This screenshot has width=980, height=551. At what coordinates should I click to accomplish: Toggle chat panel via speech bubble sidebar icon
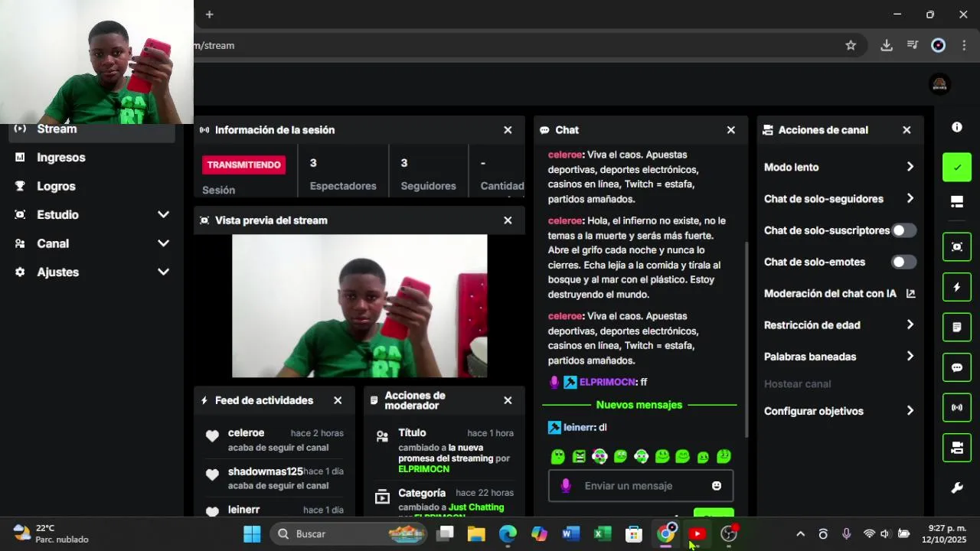pyautogui.click(x=957, y=367)
